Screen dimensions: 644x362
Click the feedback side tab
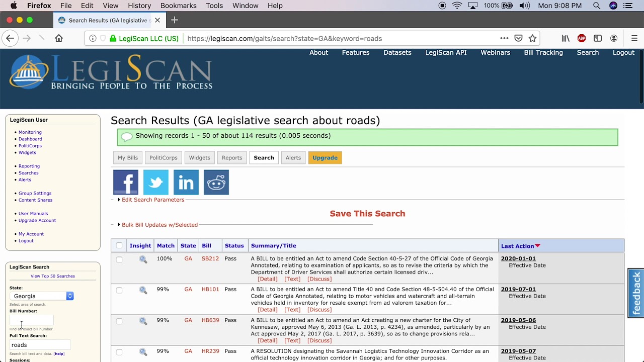click(x=636, y=293)
